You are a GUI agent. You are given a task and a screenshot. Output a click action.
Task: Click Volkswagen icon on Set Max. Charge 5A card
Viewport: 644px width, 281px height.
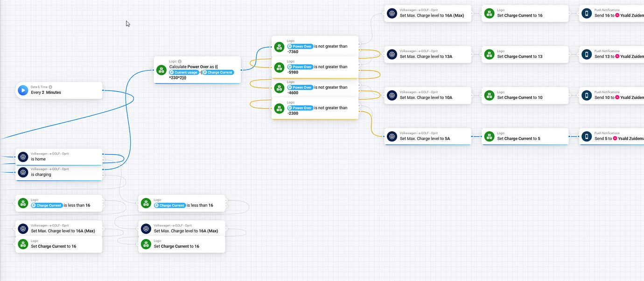point(392,136)
